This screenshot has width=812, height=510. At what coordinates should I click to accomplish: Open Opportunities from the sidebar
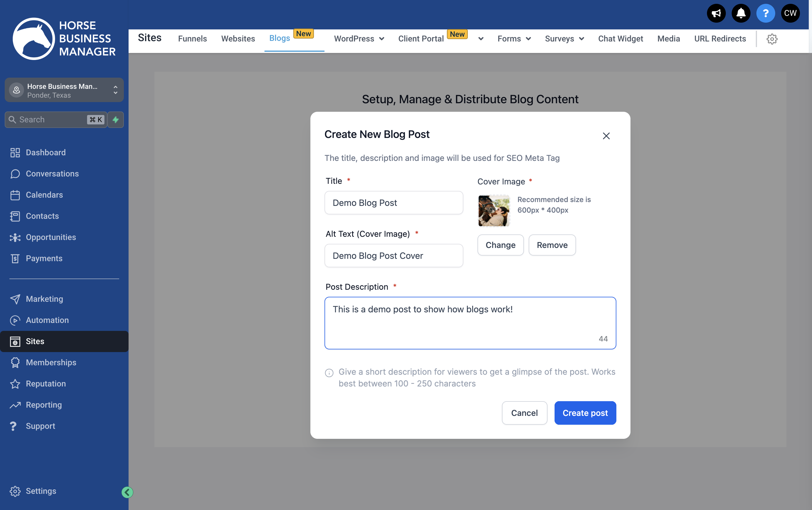click(51, 237)
